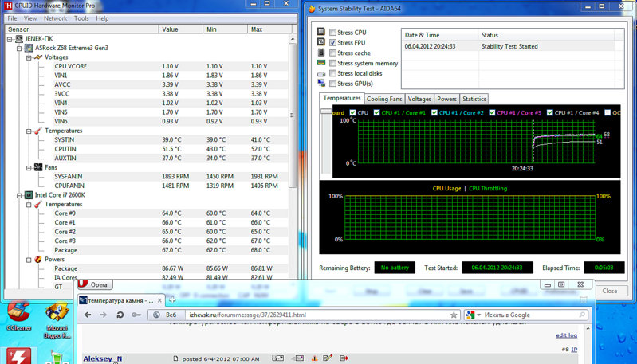Uncheck the Stress FPU option

[332, 43]
